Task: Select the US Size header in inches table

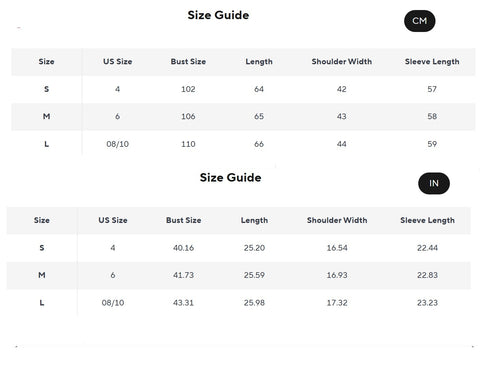Action: pos(113,220)
